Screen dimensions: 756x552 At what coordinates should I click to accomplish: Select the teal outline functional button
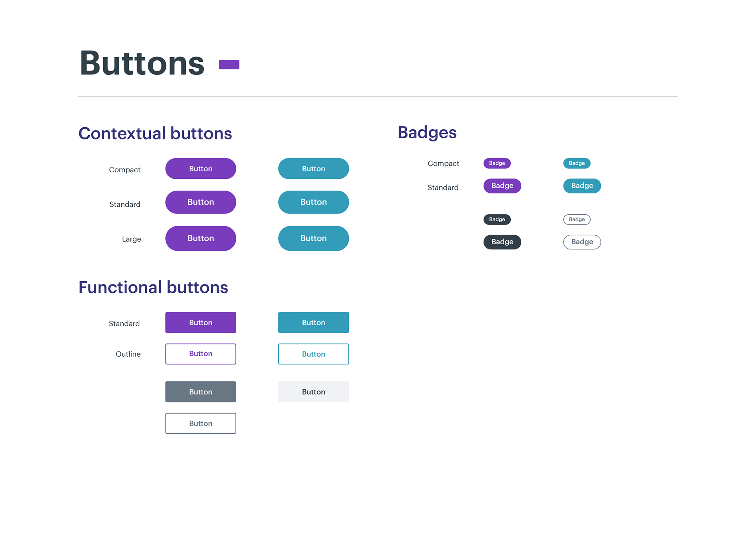click(x=313, y=354)
